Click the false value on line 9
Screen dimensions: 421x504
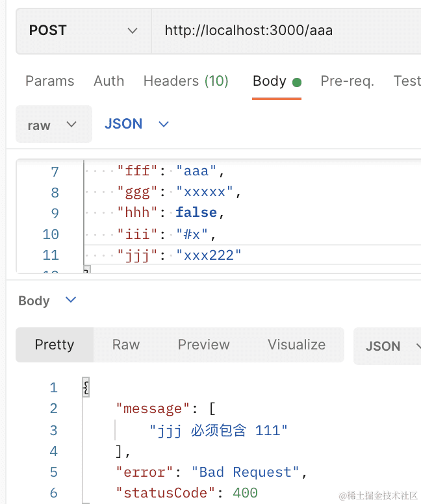coord(196,213)
